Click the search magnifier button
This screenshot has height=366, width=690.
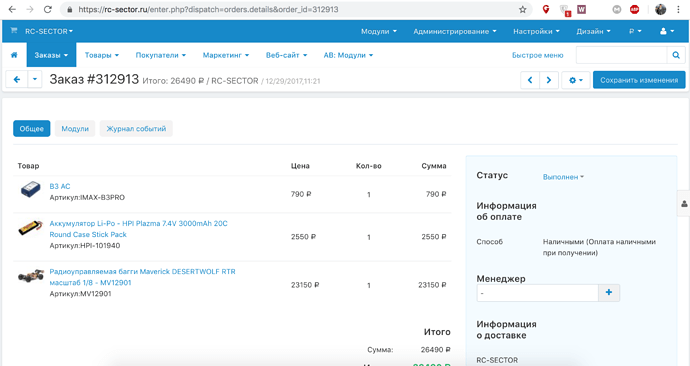[x=675, y=55]
